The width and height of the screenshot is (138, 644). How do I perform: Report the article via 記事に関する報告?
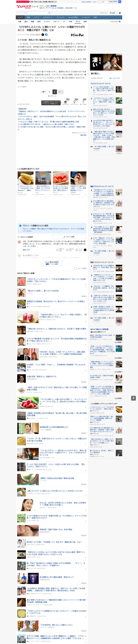(24, 104)
